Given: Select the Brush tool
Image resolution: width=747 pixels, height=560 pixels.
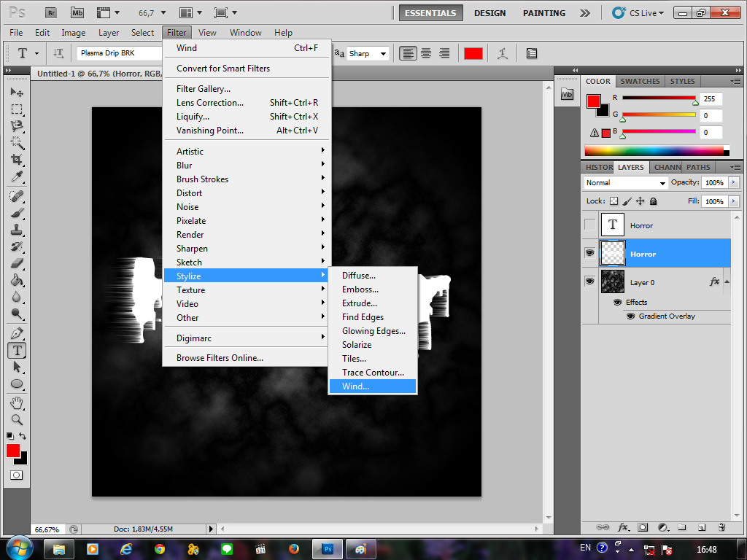Looking at the screenshot, I should (17, 212).
